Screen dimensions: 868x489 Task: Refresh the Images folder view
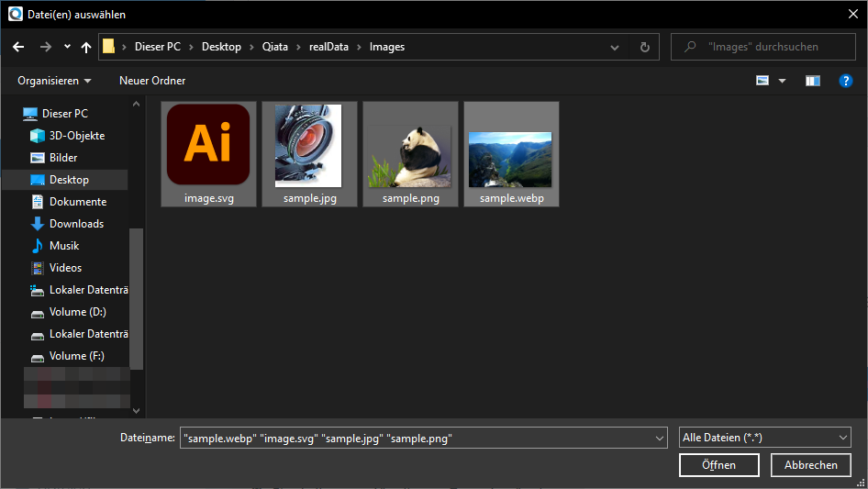645,47
